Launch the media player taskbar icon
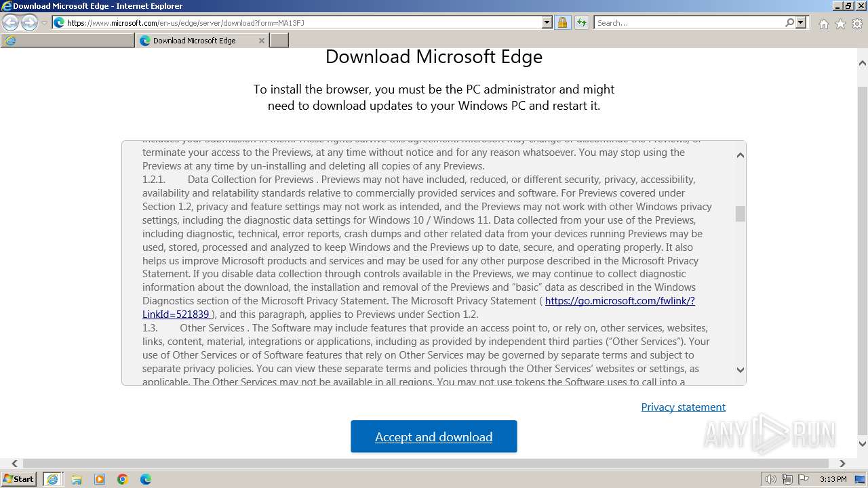This screenshot has width=868, height=488. tap(100, 479)
